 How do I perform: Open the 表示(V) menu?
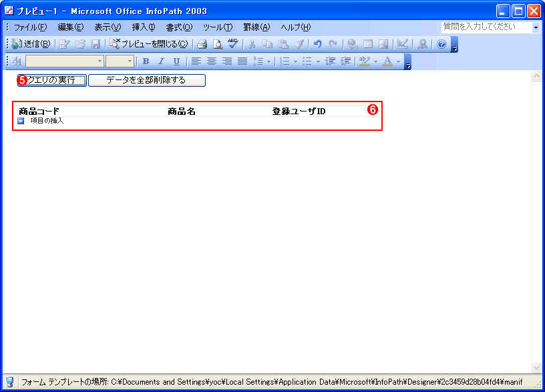click(108, 27)
